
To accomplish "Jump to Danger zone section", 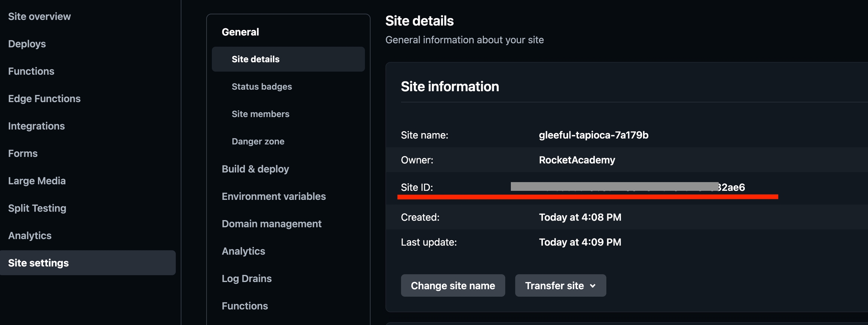I will tap(258, 141).
